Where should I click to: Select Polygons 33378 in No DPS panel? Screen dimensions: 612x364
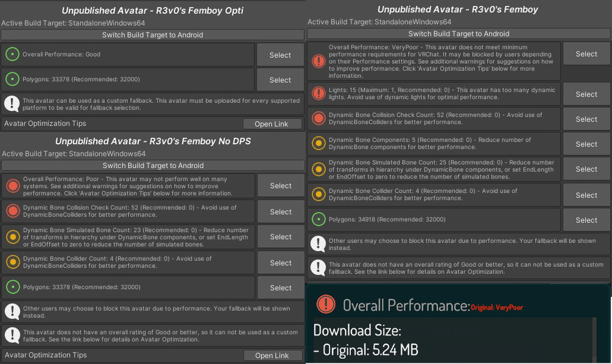[281, 288]
